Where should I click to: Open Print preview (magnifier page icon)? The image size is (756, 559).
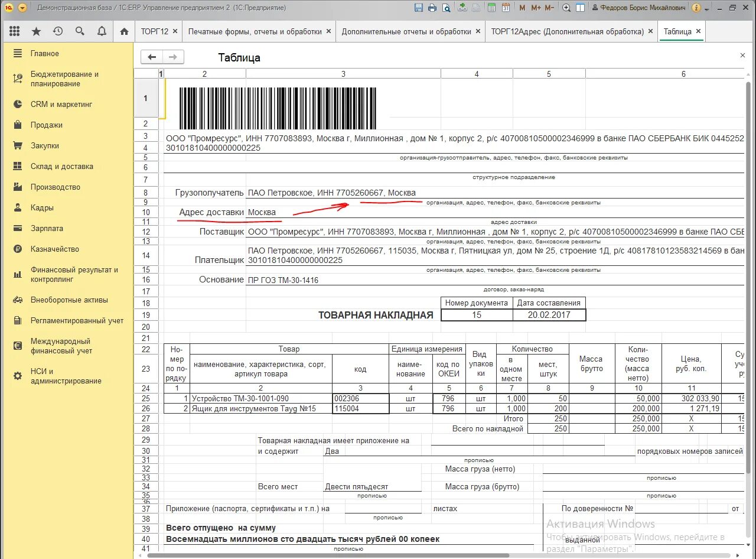coord(447,8)
